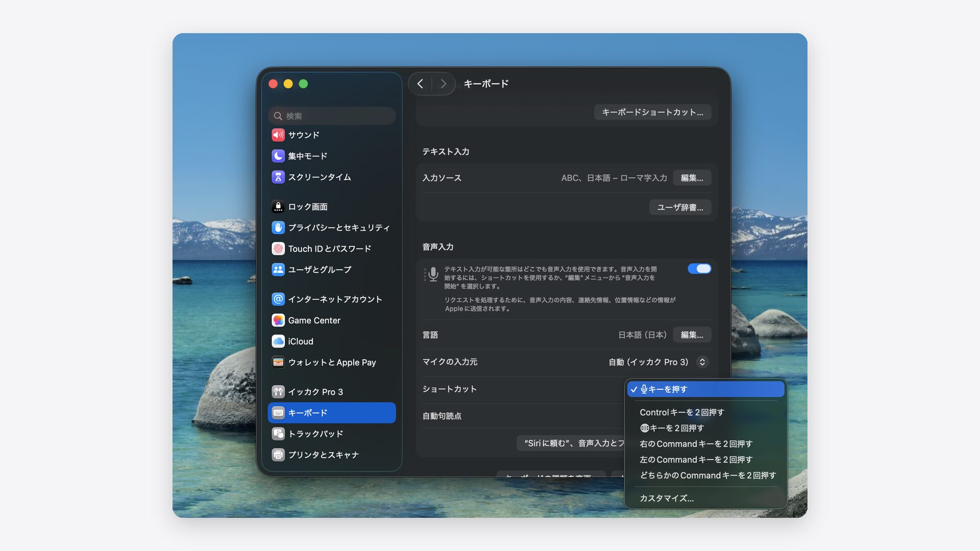Image resolution: width=980 pixels, height=551 pixels.
Task: Go back with the left chevron
Action: [x=420, y=84]
